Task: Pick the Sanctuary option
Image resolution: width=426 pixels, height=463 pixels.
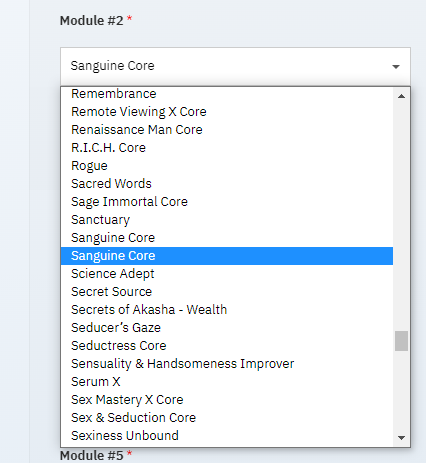Action: (227, 220)
